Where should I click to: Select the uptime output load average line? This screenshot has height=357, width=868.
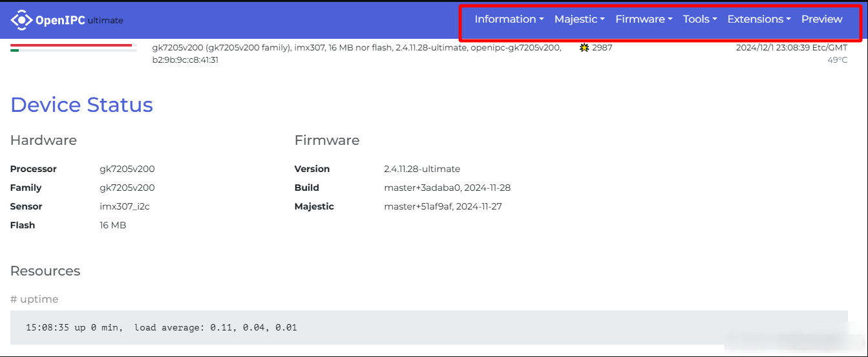(x=161, y=327)
